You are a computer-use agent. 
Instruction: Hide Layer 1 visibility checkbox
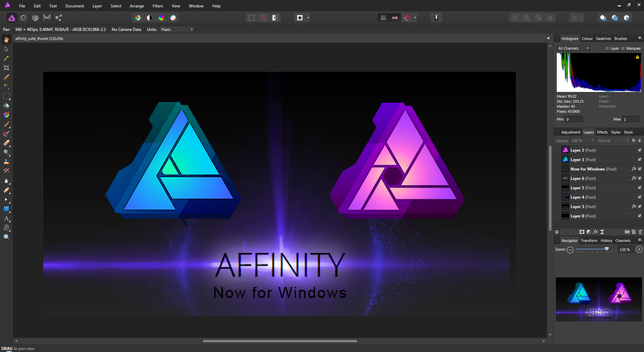(x=640, y=159)
